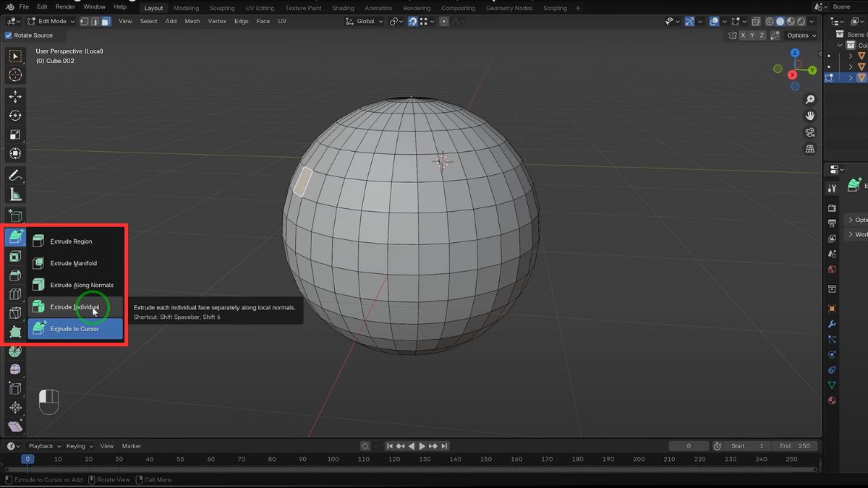This screenshot has height=488, width=868.
Task: Click the zoom magnifier viewport icon
Action: tap(810, 100)
